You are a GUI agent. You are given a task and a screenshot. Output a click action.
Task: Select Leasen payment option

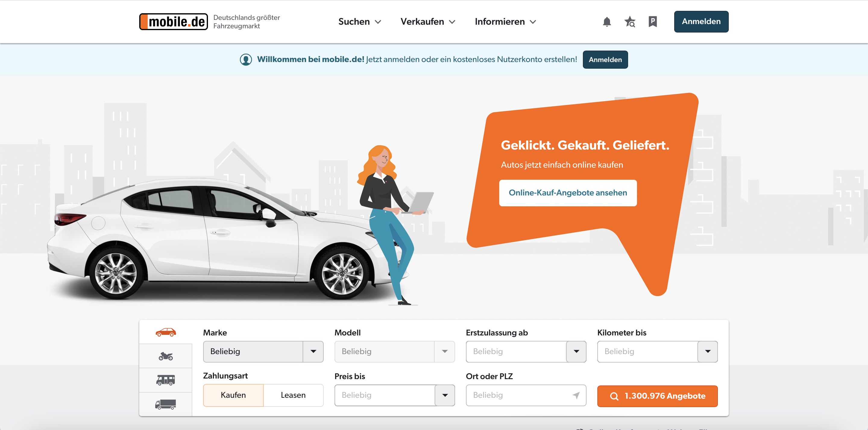[293, 395]
